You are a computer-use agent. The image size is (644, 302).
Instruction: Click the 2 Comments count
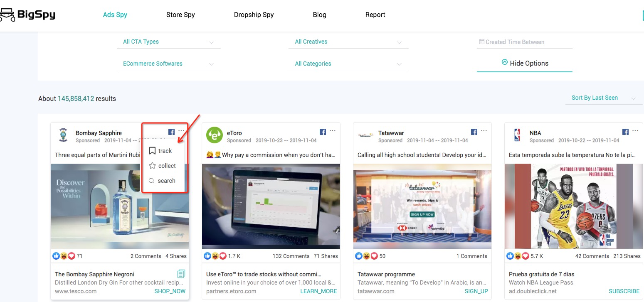[146, 256]
